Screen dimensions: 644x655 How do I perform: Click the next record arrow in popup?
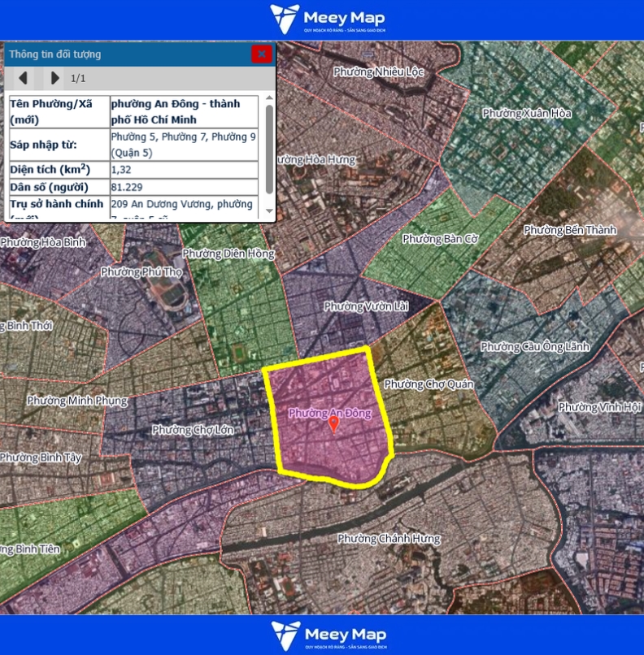[x=54, y=78]
